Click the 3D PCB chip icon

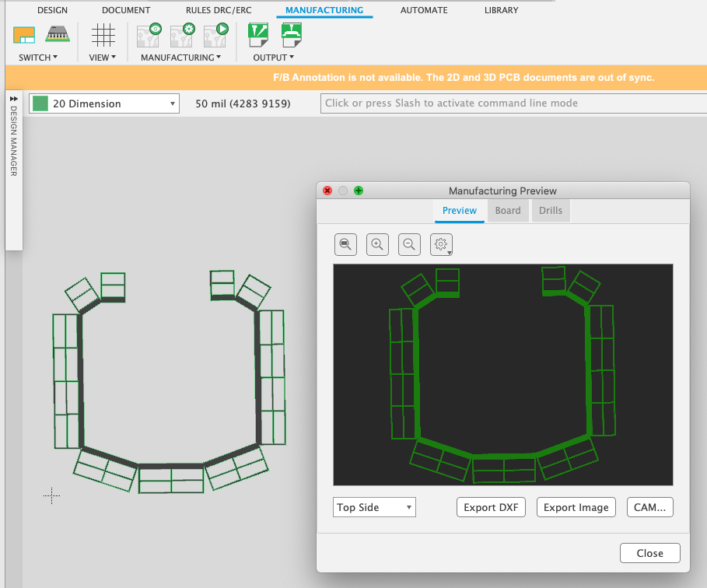pos(57,34)
